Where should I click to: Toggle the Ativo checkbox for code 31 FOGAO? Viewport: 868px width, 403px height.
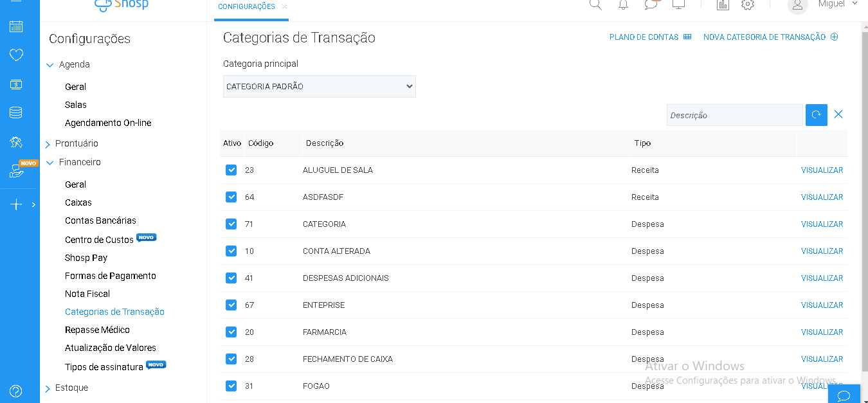pos(231,386)
